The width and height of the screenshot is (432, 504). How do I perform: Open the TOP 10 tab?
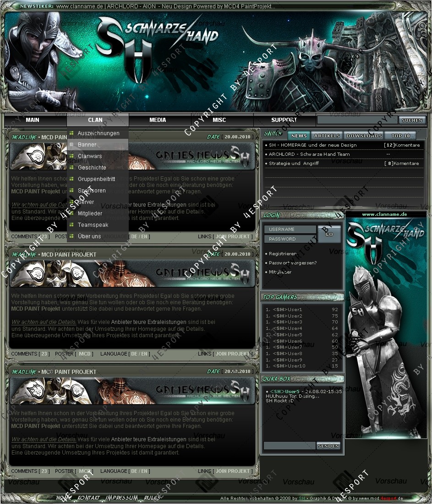400,136
